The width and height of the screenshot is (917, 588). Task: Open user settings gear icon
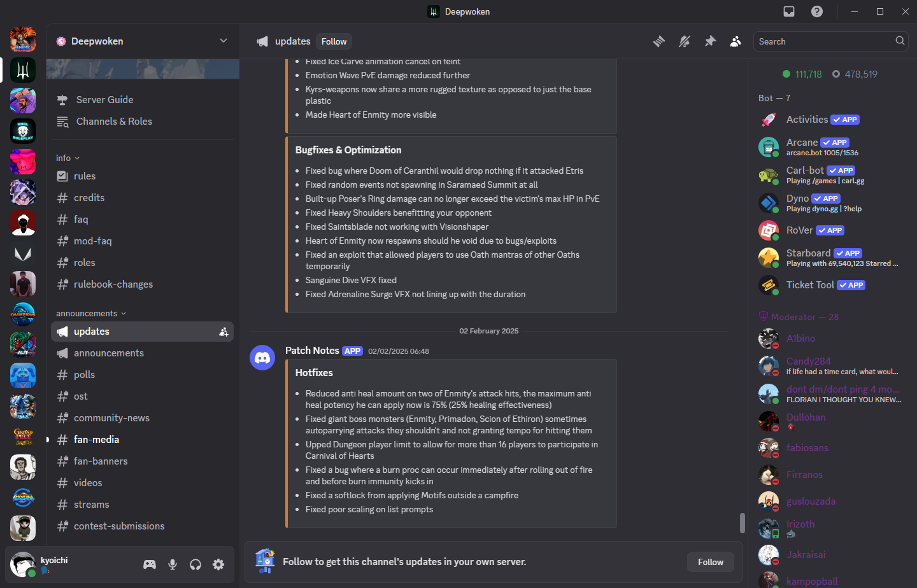218,564
